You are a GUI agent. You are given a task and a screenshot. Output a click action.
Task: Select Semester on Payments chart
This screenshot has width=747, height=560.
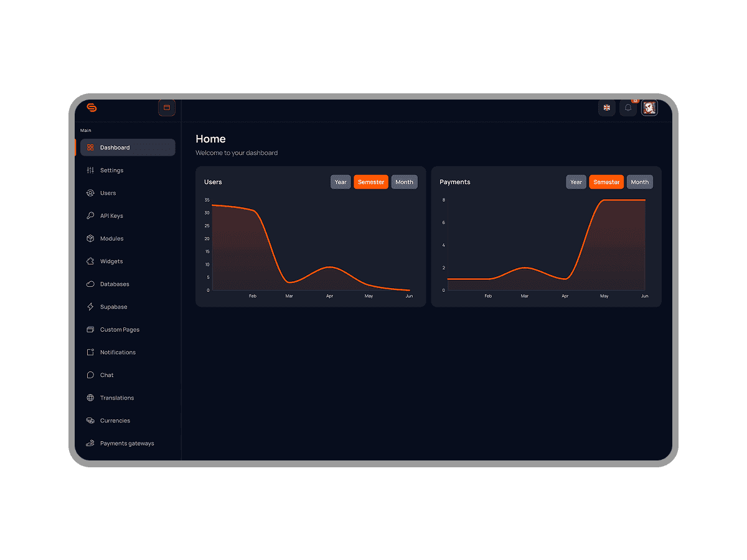[606, 182]
